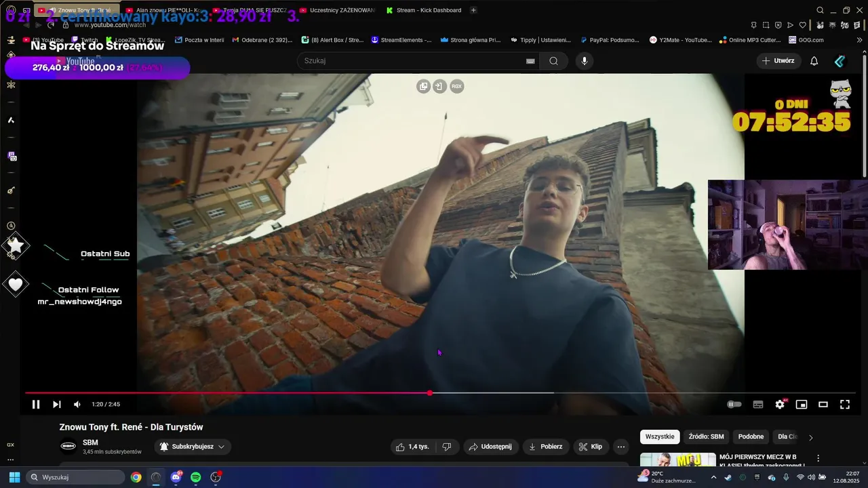
Task: Select the Źródło: SBM chip
Action: pyautogui.click(x=706, y=437)
